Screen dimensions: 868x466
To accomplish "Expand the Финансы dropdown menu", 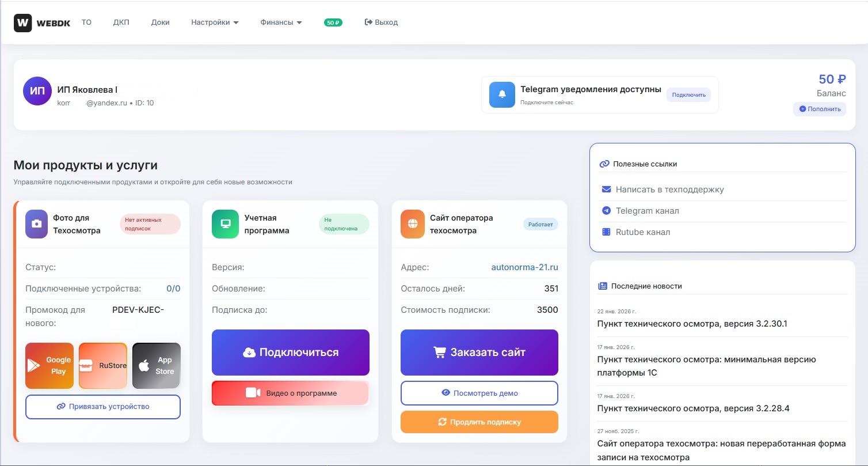I will [281, 22].
